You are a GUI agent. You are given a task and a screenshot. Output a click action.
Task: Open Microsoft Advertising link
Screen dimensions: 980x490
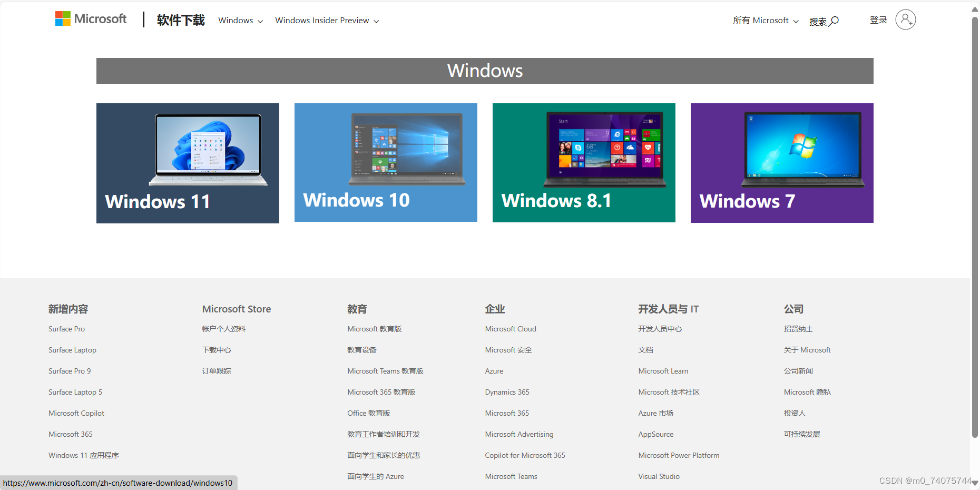point(520,434)
